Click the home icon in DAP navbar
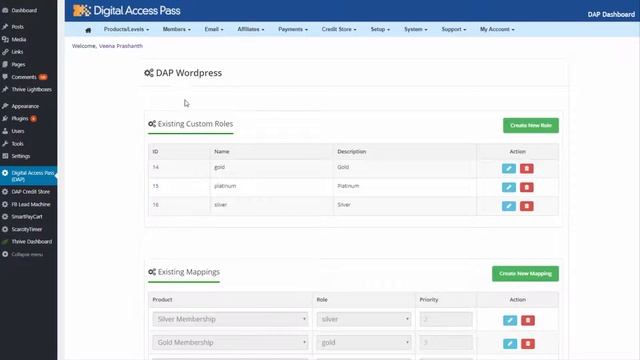The height and width of the screenshot is (360, 640). [x=88, y=30]
